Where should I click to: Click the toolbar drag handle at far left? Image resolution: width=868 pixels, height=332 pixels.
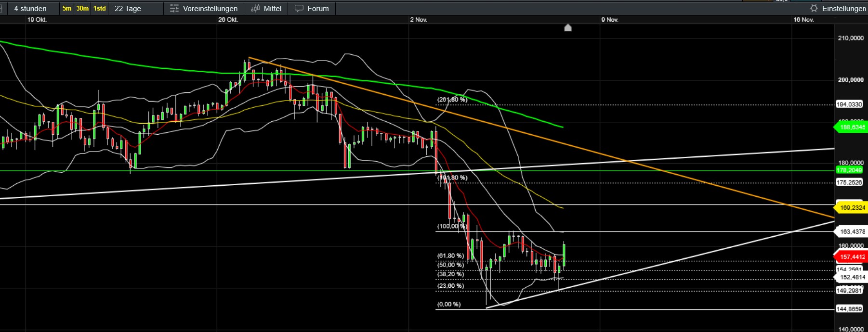pos(2,9)
